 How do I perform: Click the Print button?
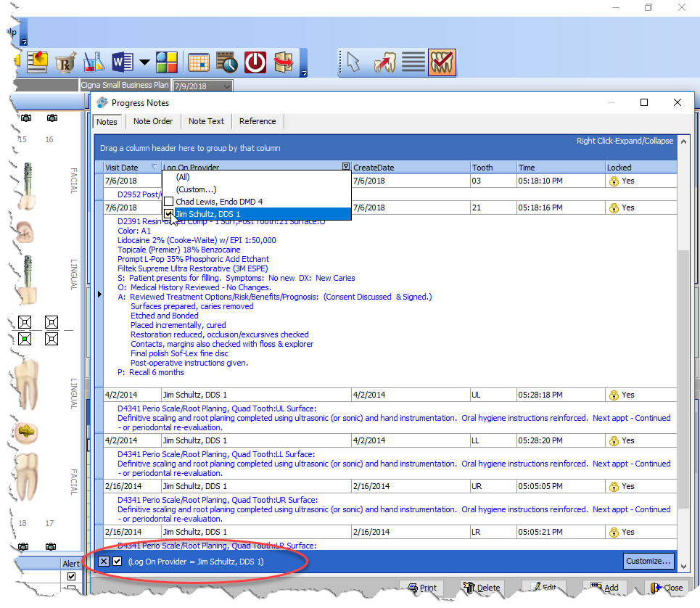pyautogui.click(x=422, y=588)
